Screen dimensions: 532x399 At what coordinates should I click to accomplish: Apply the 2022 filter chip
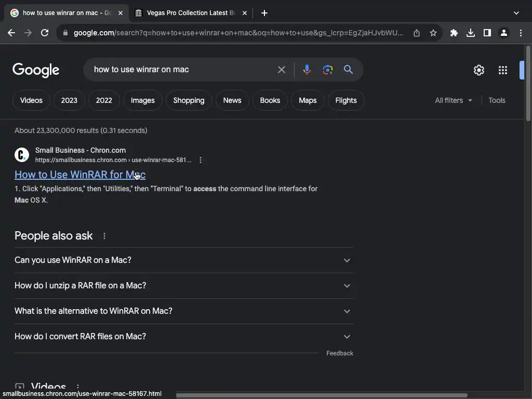click(104, 100)
